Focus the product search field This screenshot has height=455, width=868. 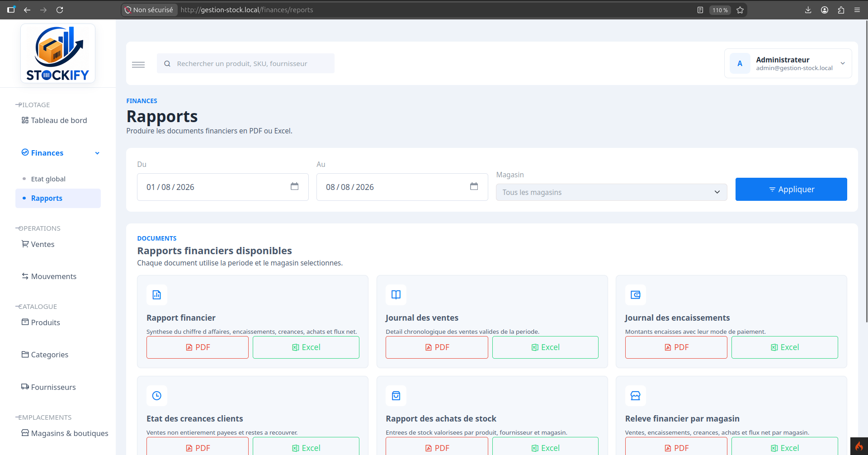(246, 63)
